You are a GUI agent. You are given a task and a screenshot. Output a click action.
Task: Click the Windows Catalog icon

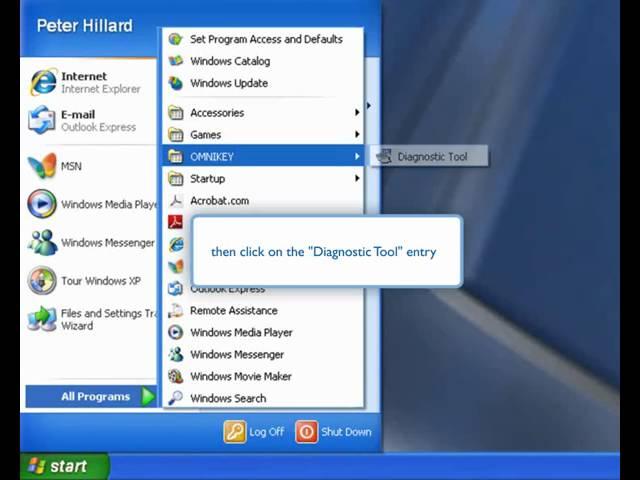(x=176, y=61)
